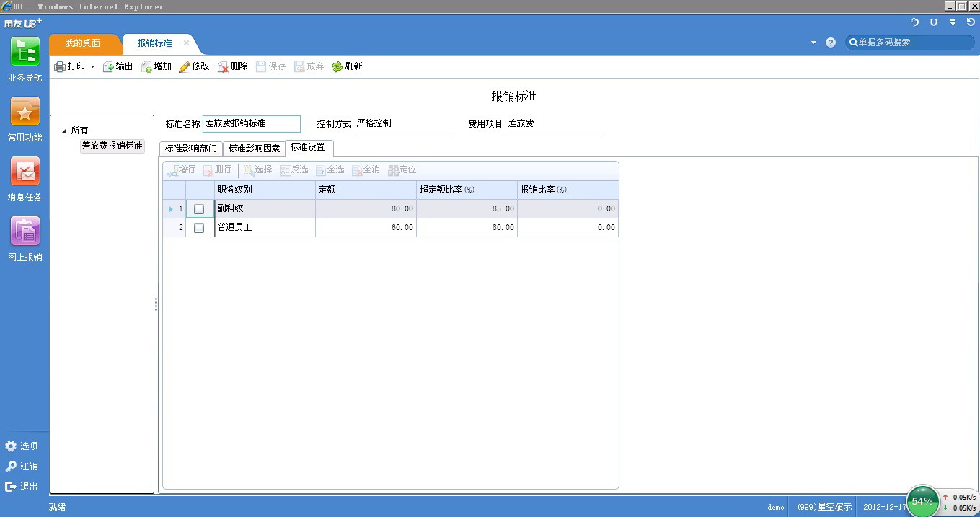Click row number 2 selector
This screenshot has height=517, width=980.
tap(175, 228)
